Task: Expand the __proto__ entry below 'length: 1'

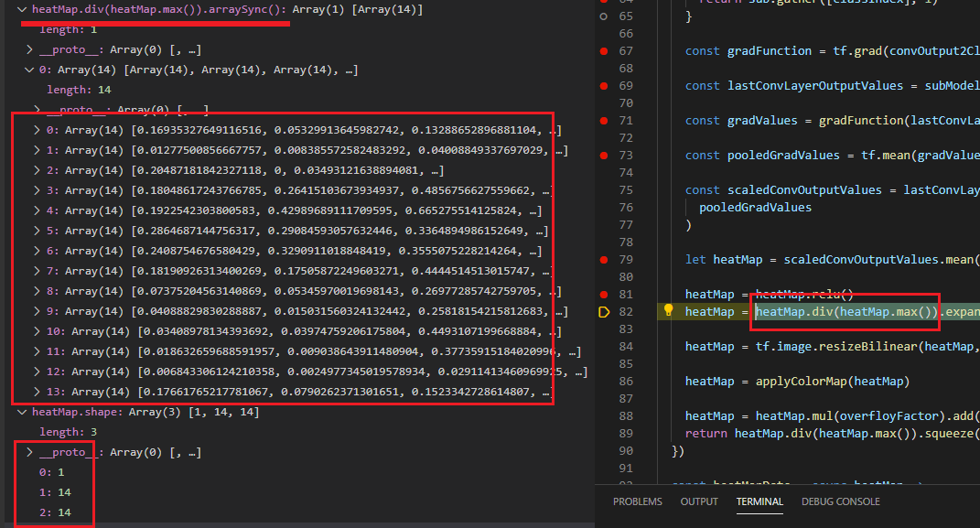Action: click(x=29, y=49)
